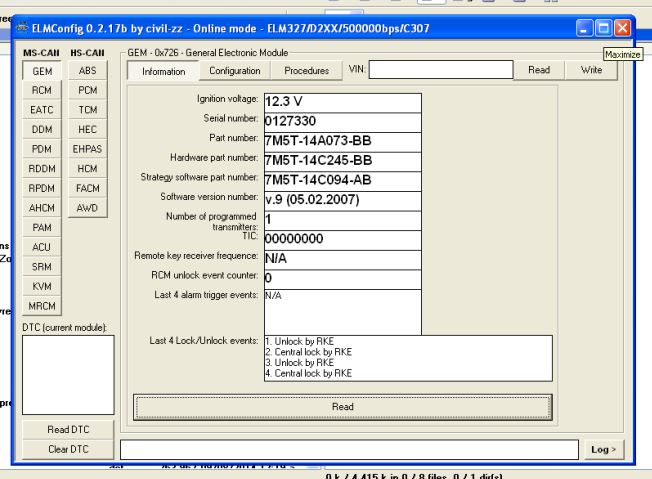Click the TIC value 00000000
The image size is (652, 479).
(343, 240)
